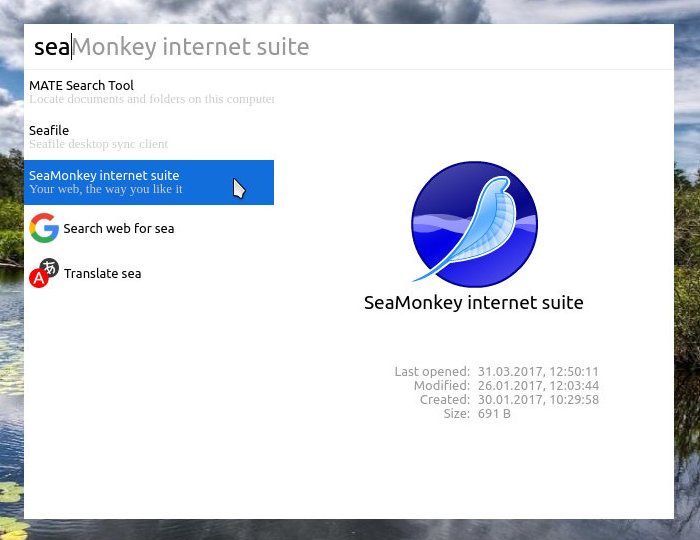Viewport: 700px width, 540px height.
Task: Click the 'SeaMonkey internet suite' preview title
Action: coord(474,303)
